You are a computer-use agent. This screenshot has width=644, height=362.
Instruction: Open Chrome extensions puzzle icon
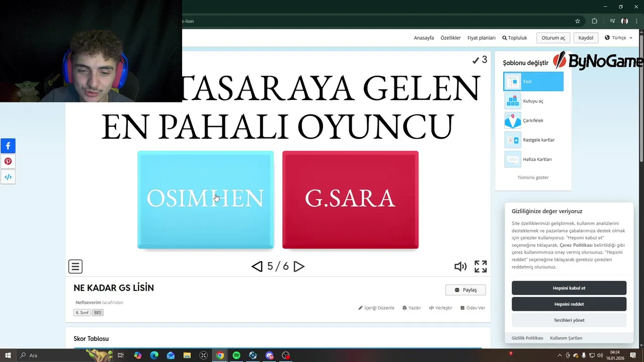pyautogui.click(x=594, y=21)
